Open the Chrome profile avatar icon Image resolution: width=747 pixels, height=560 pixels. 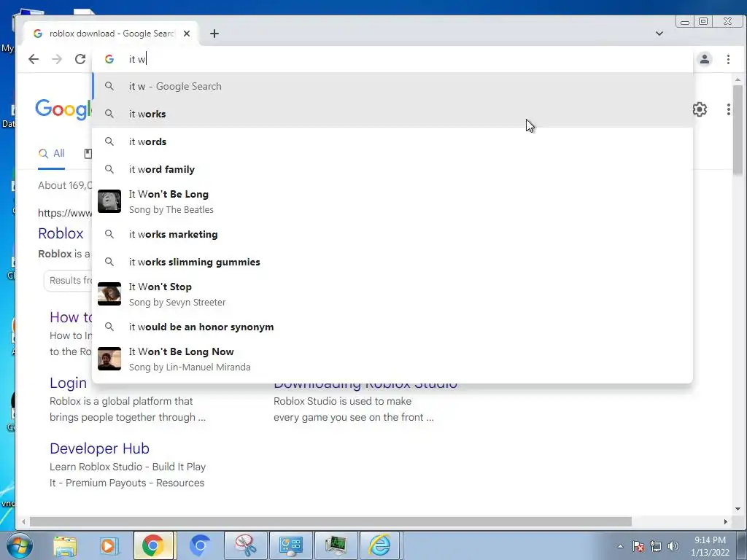(x=705, y=59)
